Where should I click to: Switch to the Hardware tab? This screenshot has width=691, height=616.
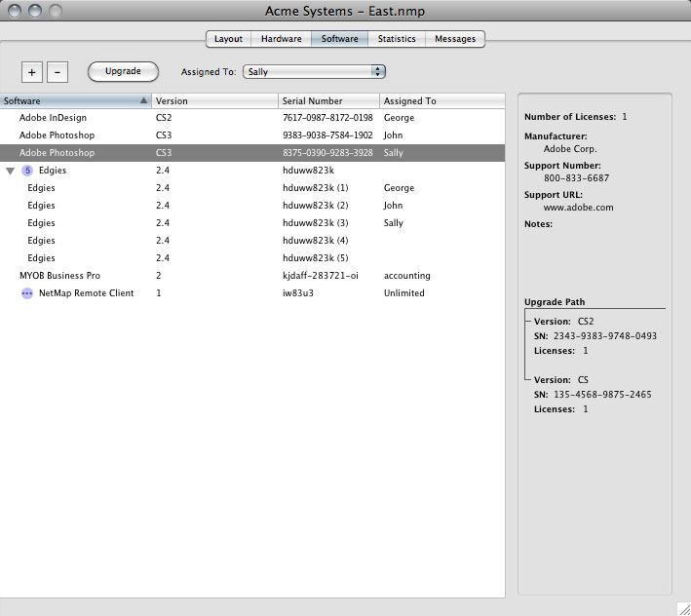point(281,39)
